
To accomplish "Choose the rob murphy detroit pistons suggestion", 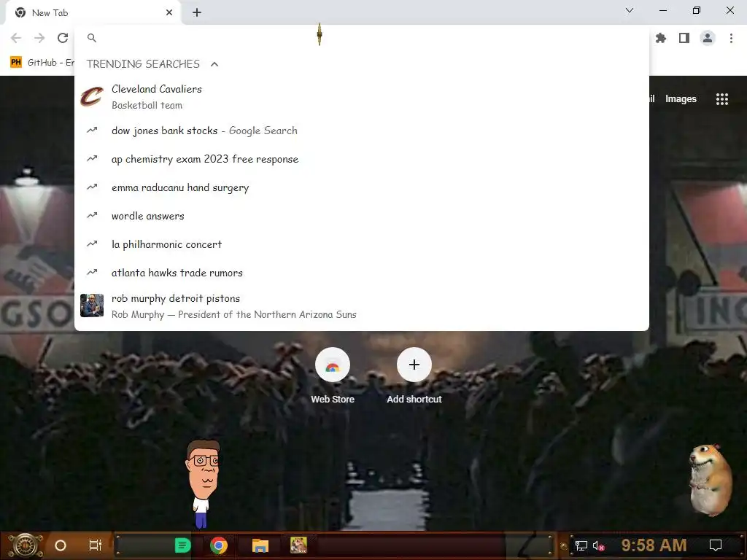I will pyautogui.click(x=362, y=306).
